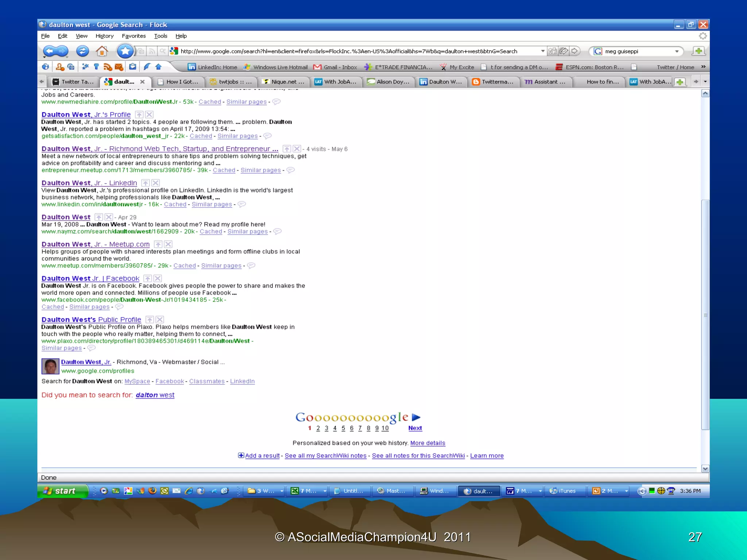Viewport: 747px width, 560px height.
Task: Click the home icon in toolbar
Action: (x=102, y=51)
